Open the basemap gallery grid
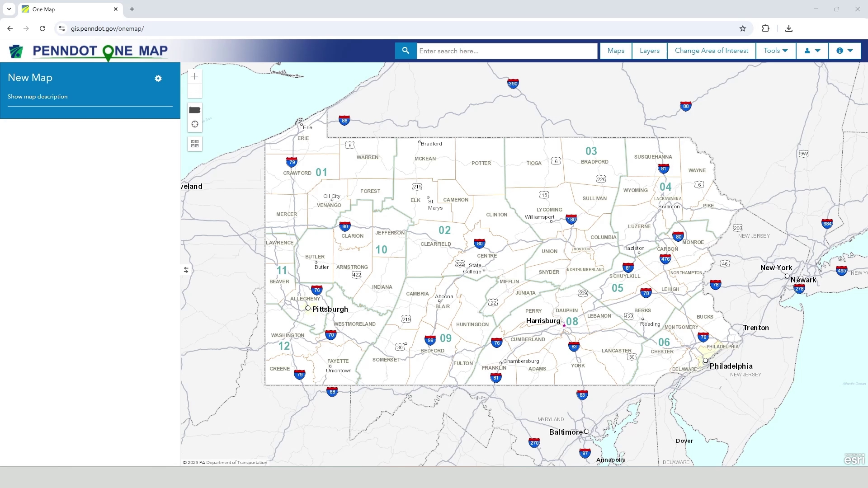868x488 pixels. pos(194,144)
